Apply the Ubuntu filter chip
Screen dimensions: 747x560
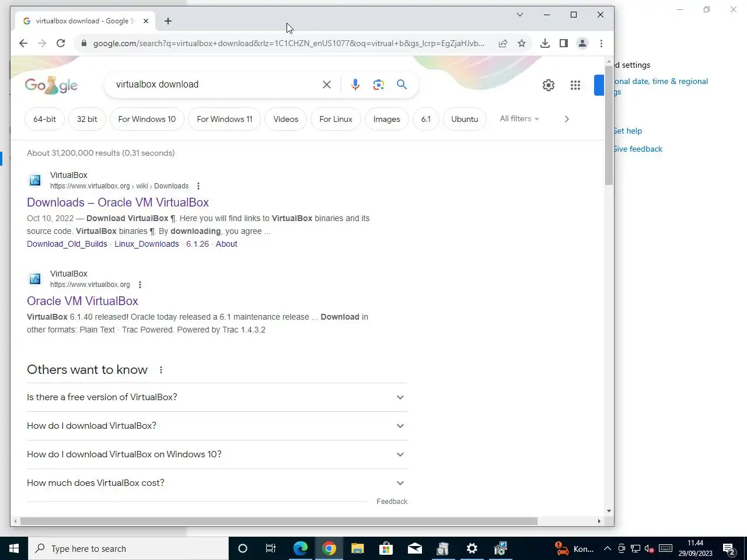[465, 119]
